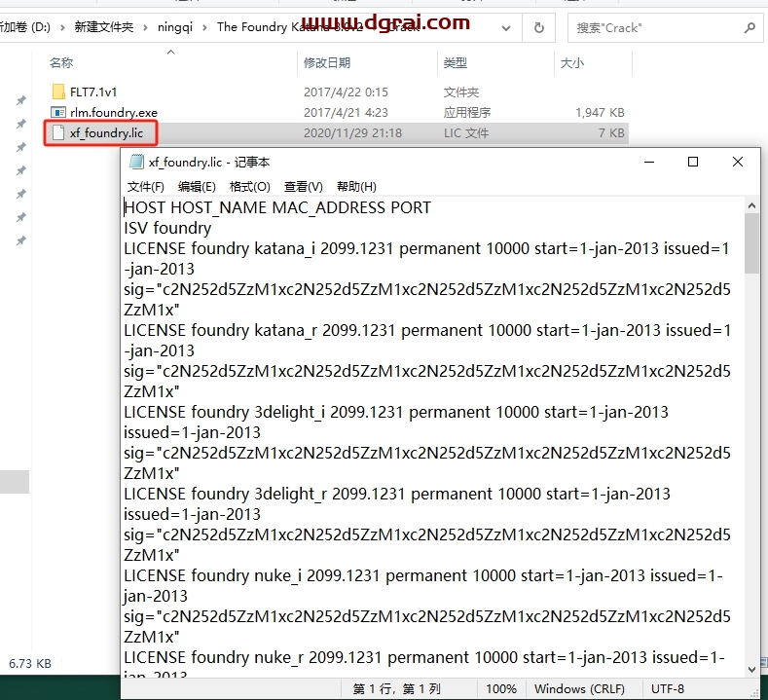The width and height of the screenshot is (768, 700).
Task: Click the 'HOST HOST_NAME MAC_ADDRESS PORT' line
Action: coord(277,207)
